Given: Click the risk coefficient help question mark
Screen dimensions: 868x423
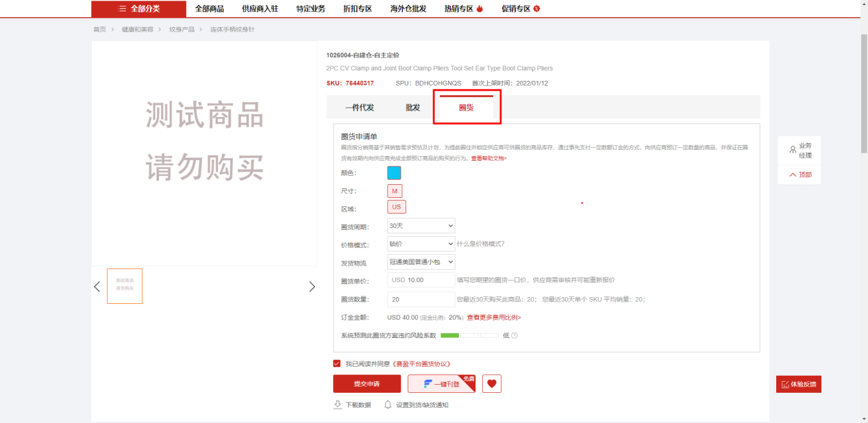Looking at the screenshot, I should [514, 335].
